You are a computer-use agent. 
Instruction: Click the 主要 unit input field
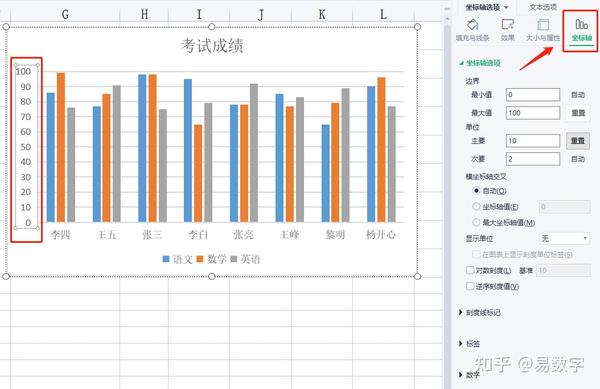pos(533,141)
